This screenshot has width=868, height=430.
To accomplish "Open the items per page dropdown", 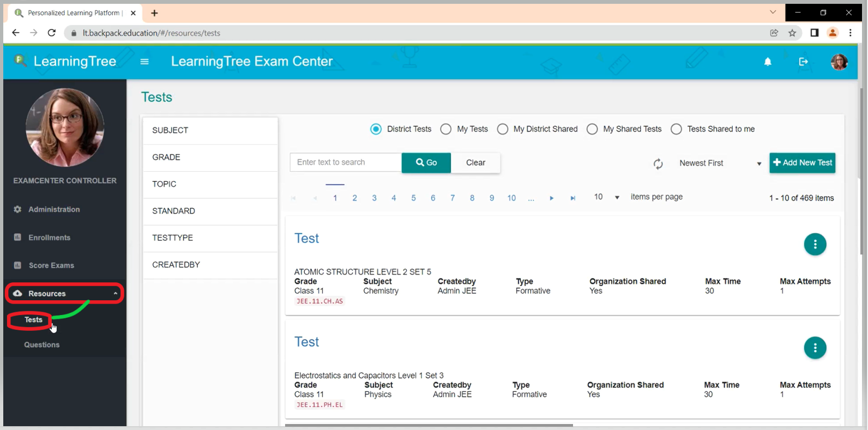I will click(606, 197).
